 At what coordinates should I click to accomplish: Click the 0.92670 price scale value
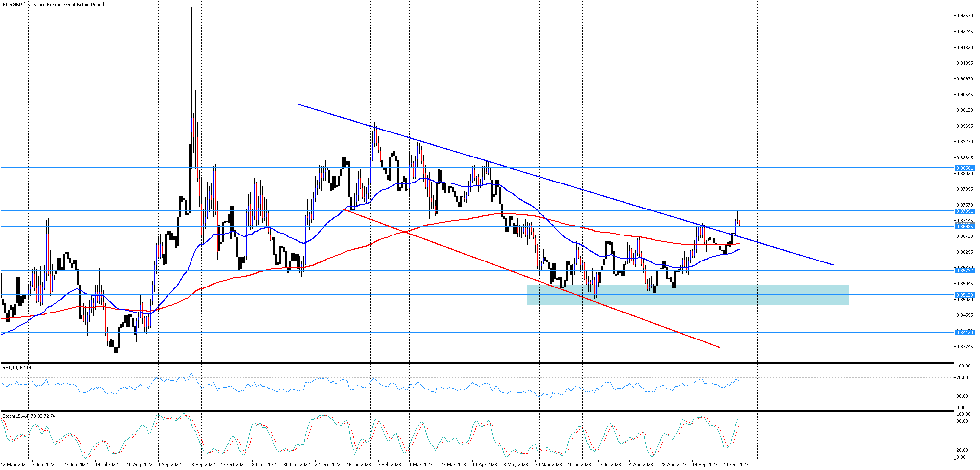[965, 16]
